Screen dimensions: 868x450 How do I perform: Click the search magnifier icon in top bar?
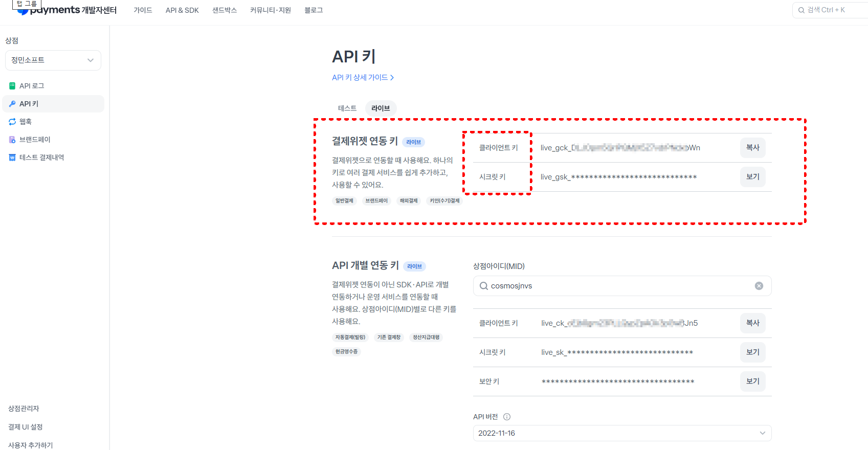click(802, 10)
